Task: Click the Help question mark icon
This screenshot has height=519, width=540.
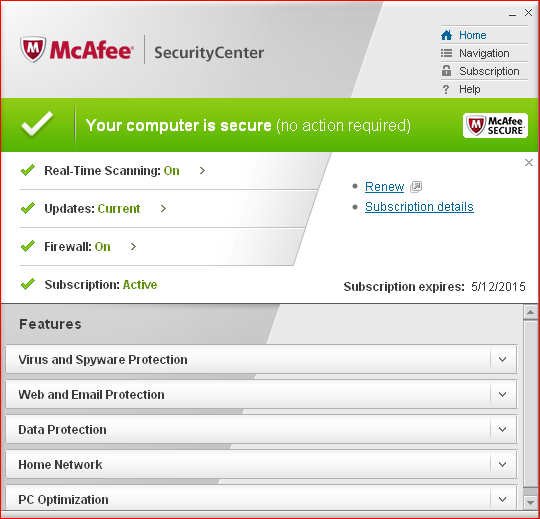Action: 446,89
